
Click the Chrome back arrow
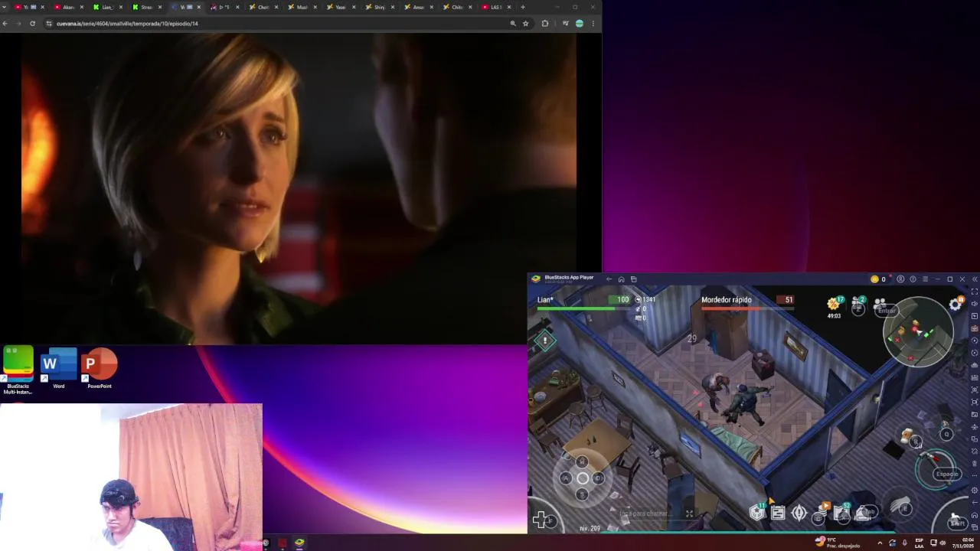click(5, 24)
